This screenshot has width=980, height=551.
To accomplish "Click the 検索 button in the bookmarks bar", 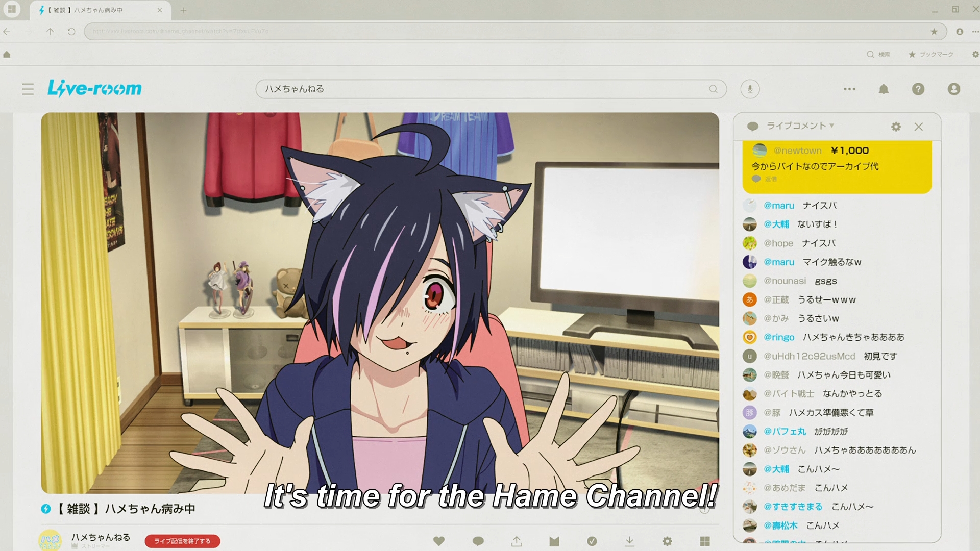I will (x=878, y=54).
